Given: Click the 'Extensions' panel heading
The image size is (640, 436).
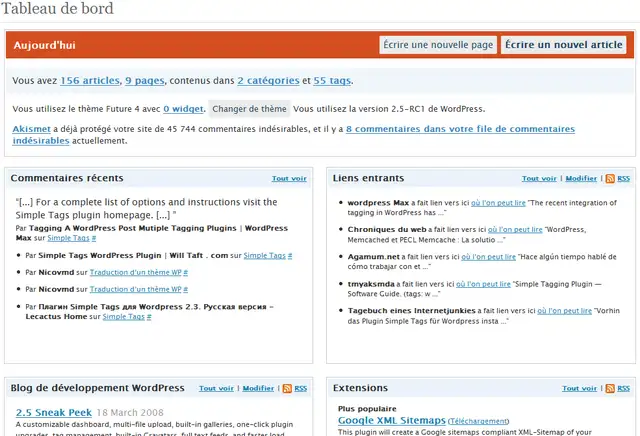Looking at the screenshot, I should (x=360, y=388).
